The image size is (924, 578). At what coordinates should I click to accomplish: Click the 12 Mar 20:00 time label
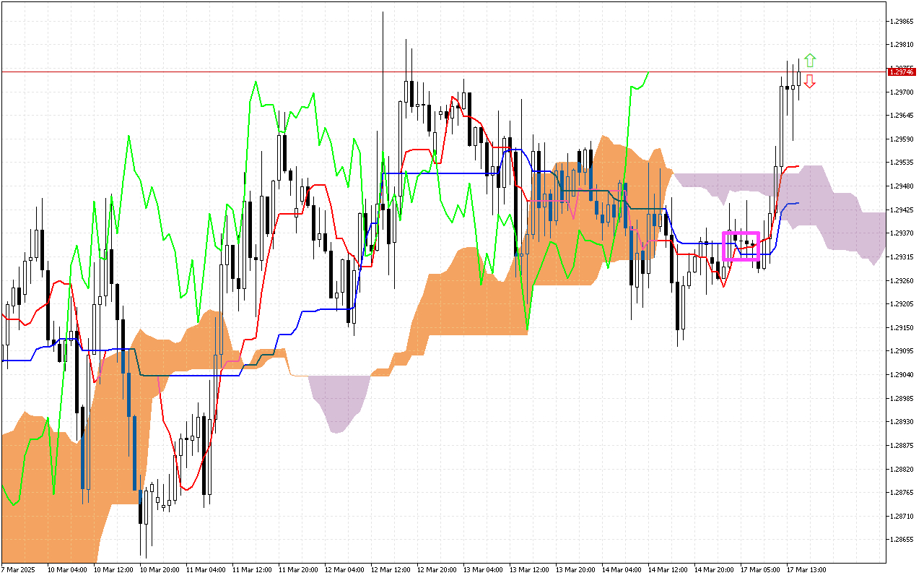437,569
